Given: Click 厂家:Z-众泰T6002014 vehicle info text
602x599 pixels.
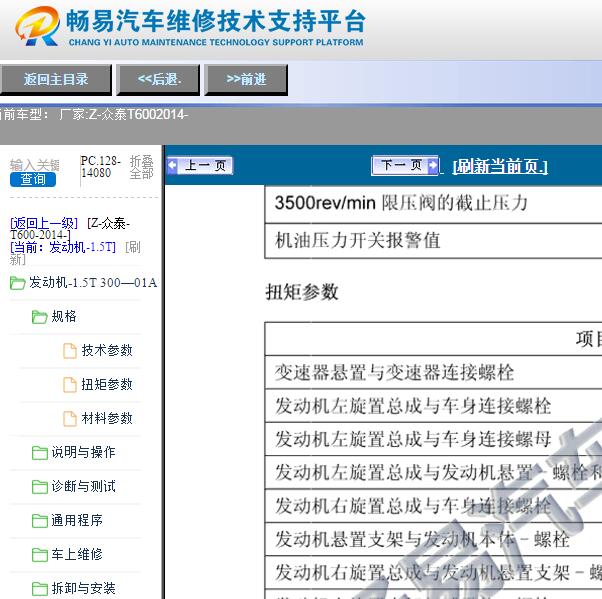Looking at the screenshot, I should (x=124, y=114).
